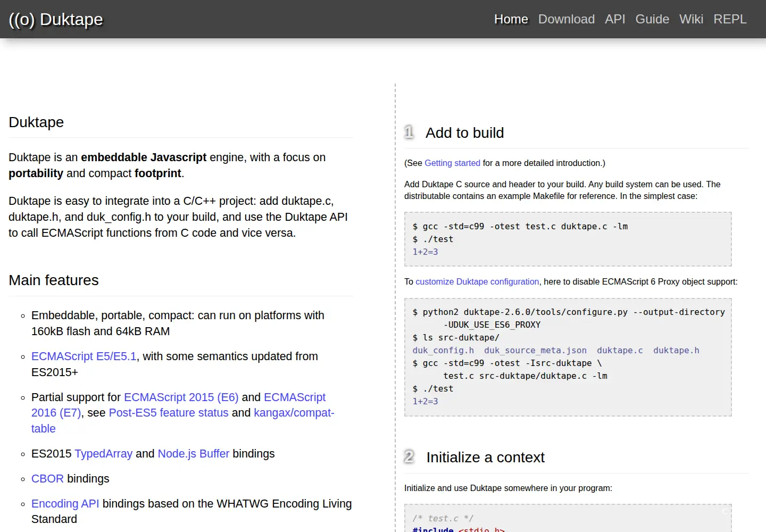This screenshot has width=766, height=532.
Task: Open the Node.js Buffer link
Action: [x=194, y=454]
